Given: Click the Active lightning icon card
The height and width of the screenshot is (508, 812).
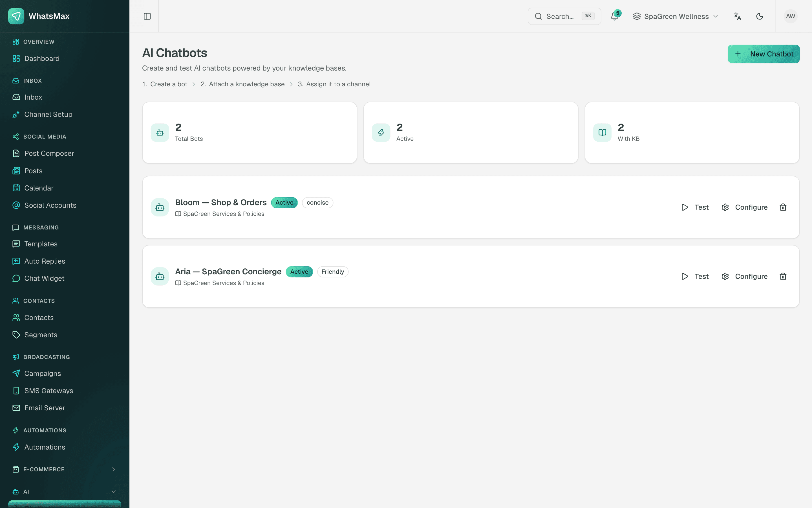Looking at the screenshot, I should pos(381,133).
